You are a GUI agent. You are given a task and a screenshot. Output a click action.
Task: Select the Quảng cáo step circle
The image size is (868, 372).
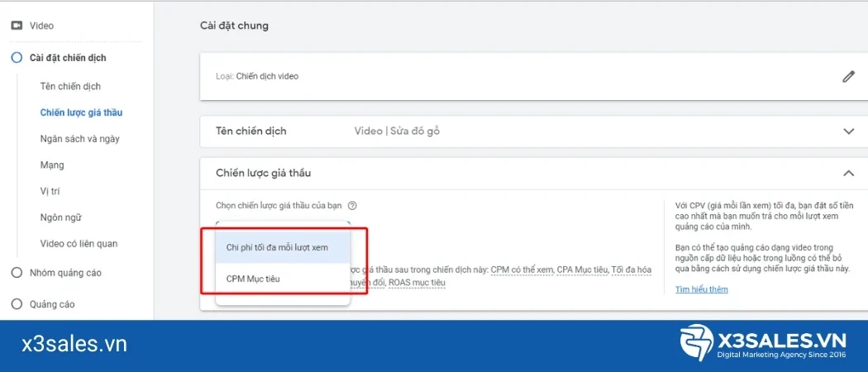tap(17, 304)
